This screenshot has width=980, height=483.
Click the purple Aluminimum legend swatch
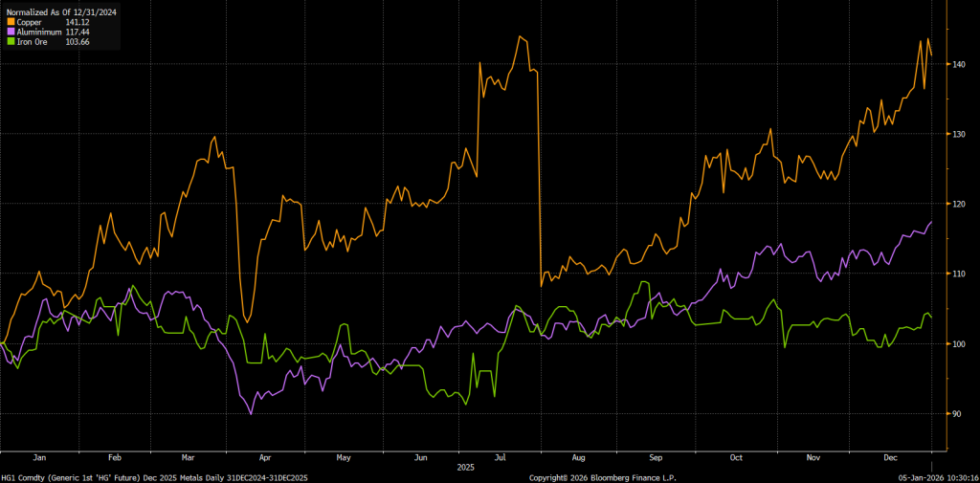pos(11,32)
